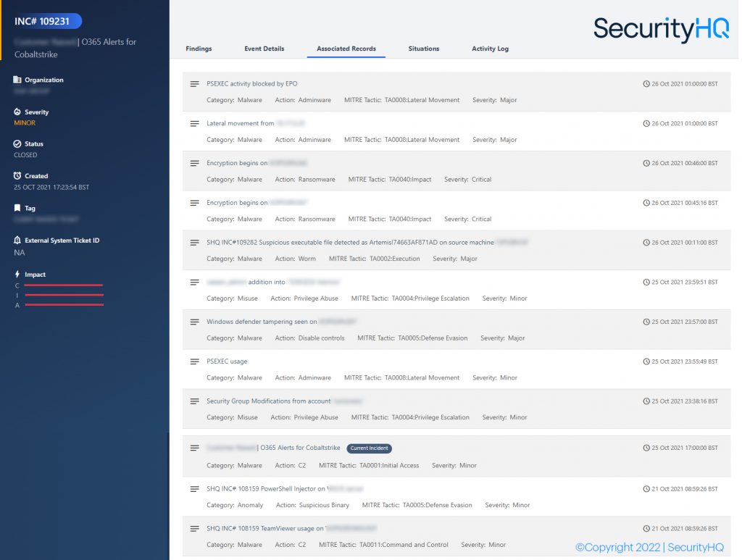
Task: Click MITRE Tactic TA0002:Execution text
Action: [375, 259]
